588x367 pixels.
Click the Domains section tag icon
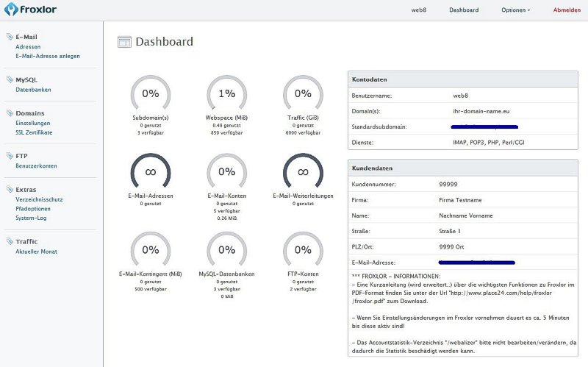pos(9,113)
